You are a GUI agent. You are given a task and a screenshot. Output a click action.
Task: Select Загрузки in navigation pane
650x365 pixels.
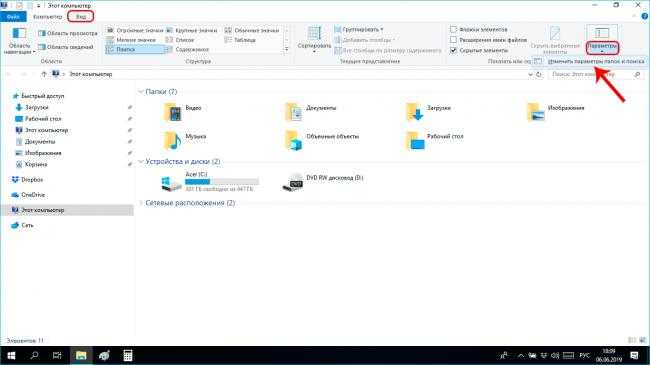point(32,107)
